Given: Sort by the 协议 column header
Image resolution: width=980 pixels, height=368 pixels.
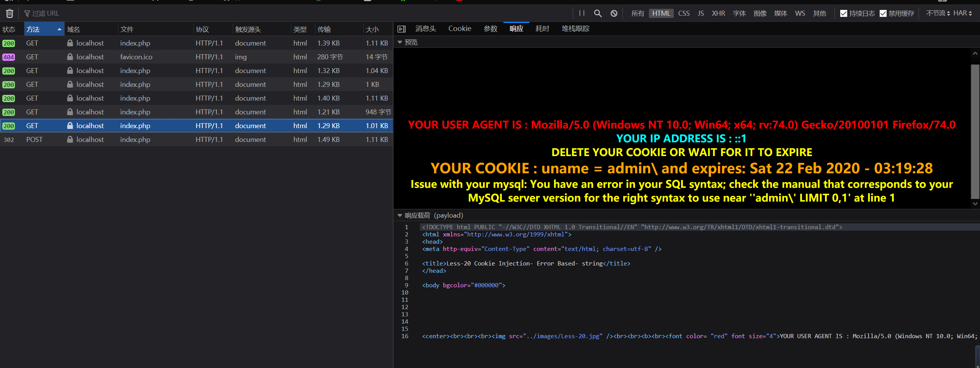Looking at the screenshot, I should click(213, 29).
